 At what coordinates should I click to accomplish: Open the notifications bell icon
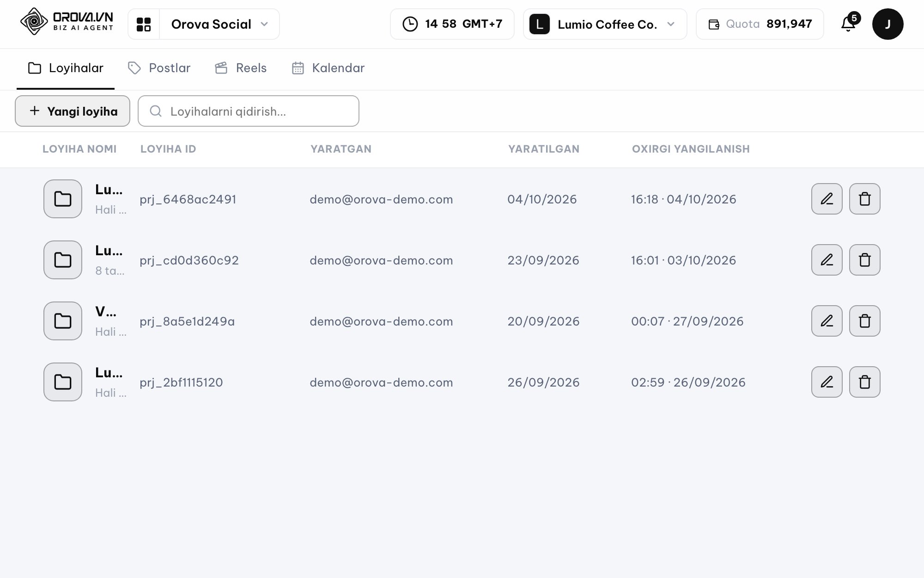tap(849, 24)
